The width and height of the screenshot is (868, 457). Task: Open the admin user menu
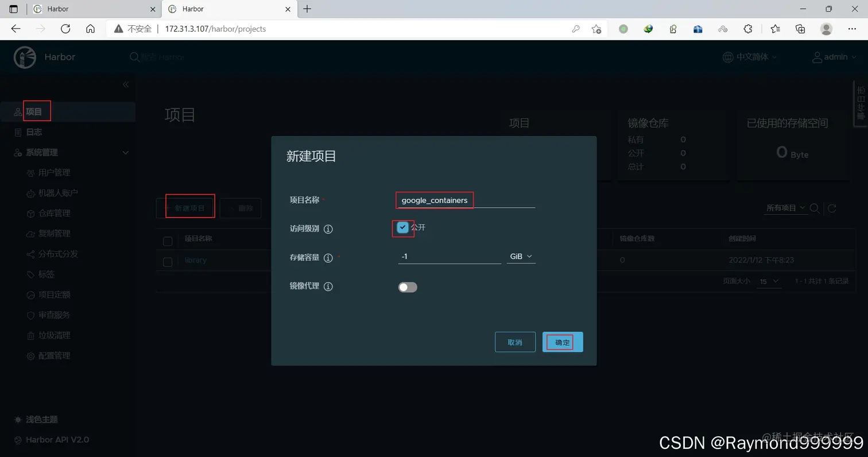[x=834, y=57]
